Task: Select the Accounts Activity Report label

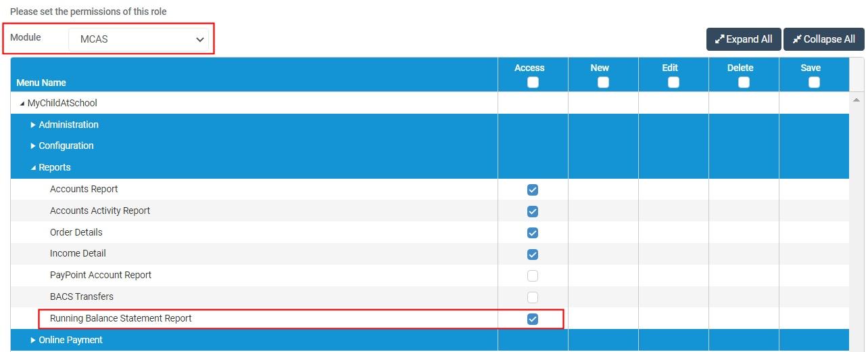Action: (100, 211)
